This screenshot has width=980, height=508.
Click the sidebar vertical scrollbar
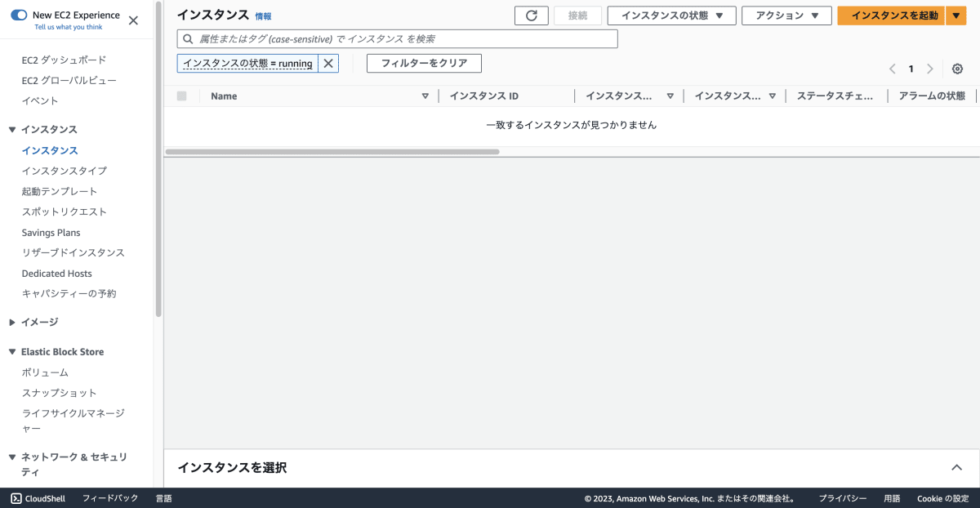pos(158,159)
